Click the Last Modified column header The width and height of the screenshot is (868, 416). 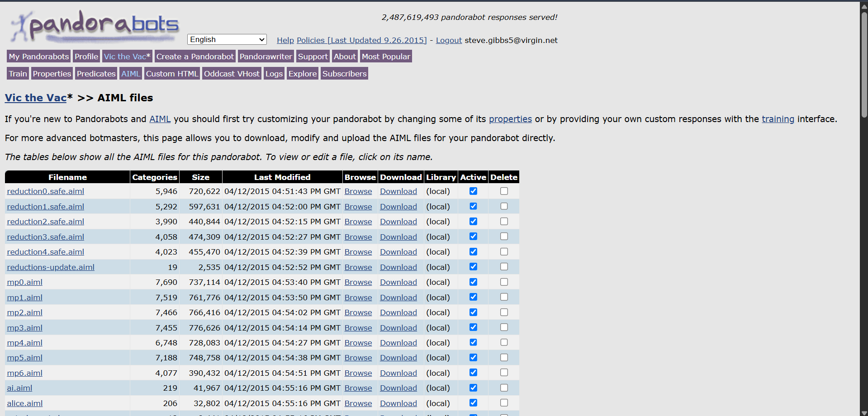[x=282, y=177]
